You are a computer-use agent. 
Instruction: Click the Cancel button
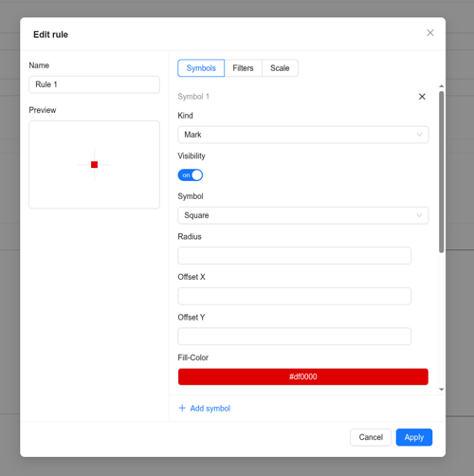coord(371,437)
